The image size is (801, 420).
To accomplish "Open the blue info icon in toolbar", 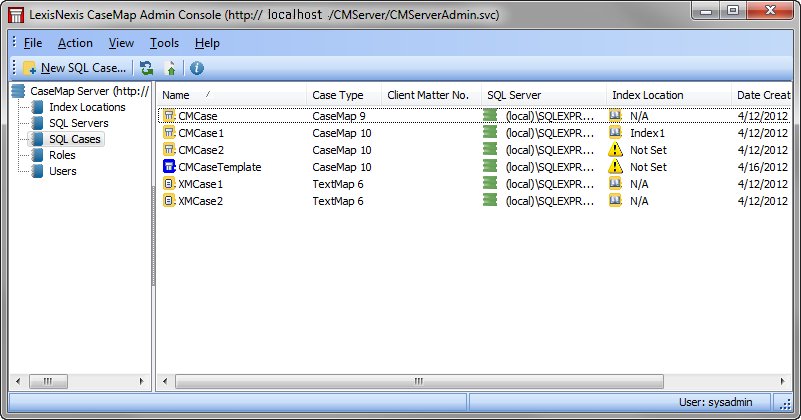I will tap(197, 68).
